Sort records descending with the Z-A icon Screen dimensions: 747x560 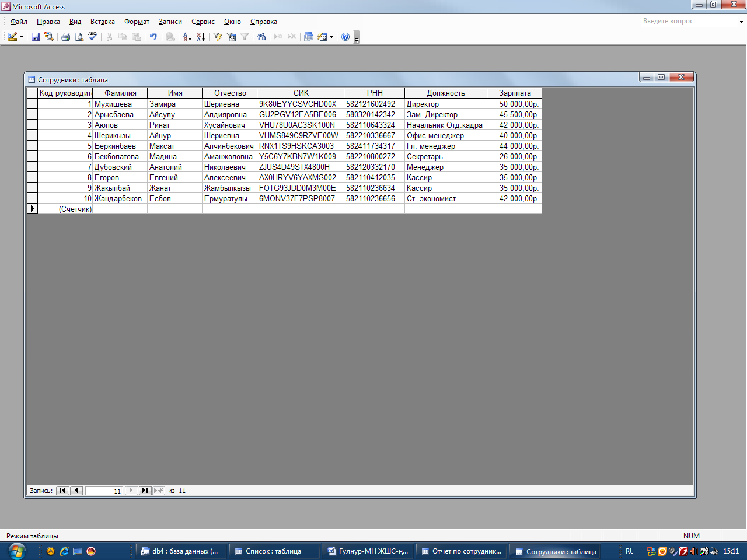pyautogui.click(x=201, y=37)
